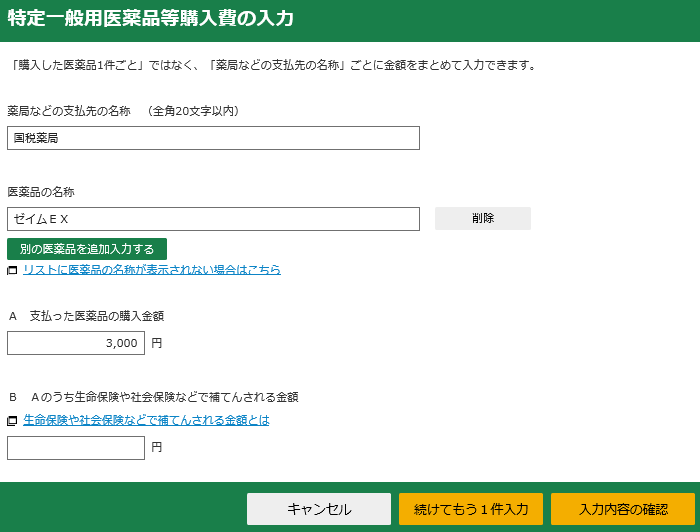Screen dimensions: 700x532
Task: Click 入力内容の確認 button
Action: pos(623,509)
